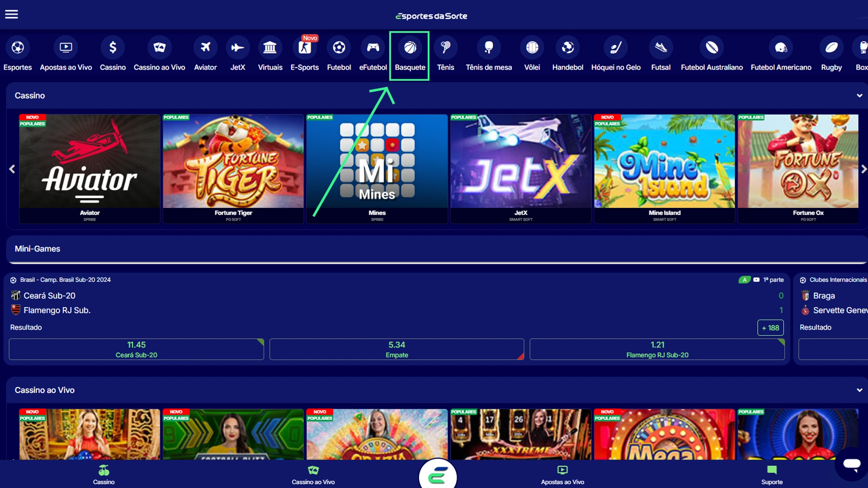Screen dimensions: 868x488
Task: Open the Futebol Australiano category
Action: (712, 55)
